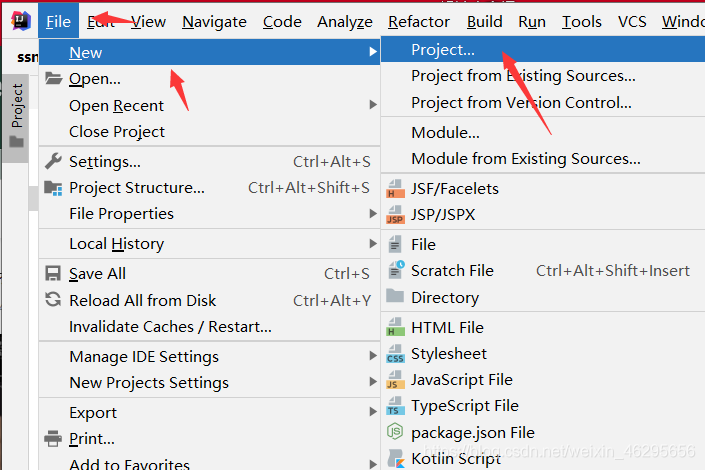Viewport: 705px width, 470px height.
Task: Click the Open folder icon
Action: pyautogui.click(x=54, y=79)
